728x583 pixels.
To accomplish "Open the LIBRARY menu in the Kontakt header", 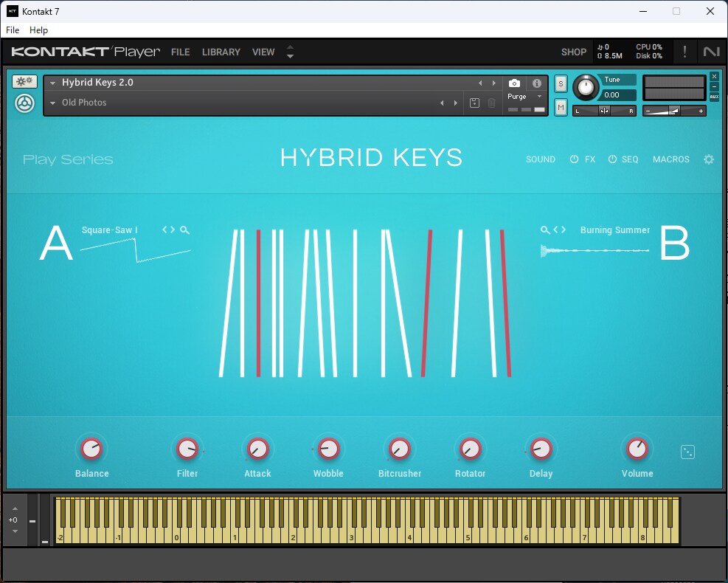I will (221, 52).
